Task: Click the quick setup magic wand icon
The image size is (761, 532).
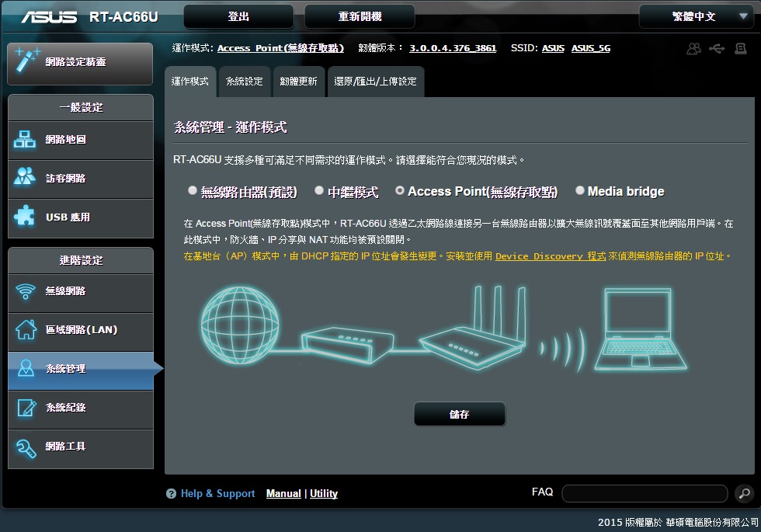Action: pos(26,61)
